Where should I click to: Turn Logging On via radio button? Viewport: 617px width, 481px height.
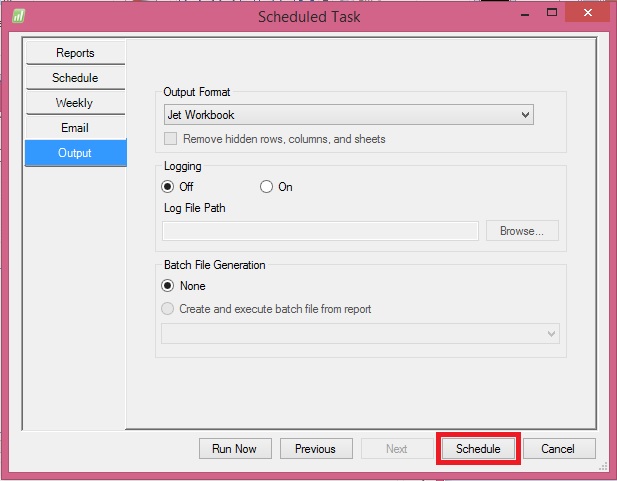266,187
